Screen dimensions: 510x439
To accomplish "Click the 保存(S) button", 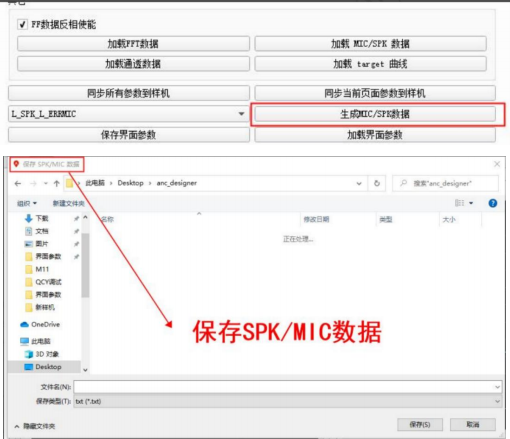I will click(420, 424).
